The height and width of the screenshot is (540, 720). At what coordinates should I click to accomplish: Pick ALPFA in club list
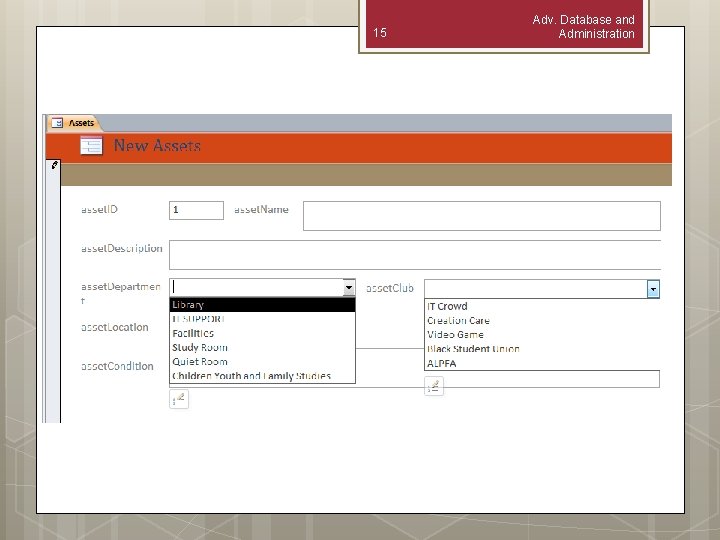[x=542, y=363]
